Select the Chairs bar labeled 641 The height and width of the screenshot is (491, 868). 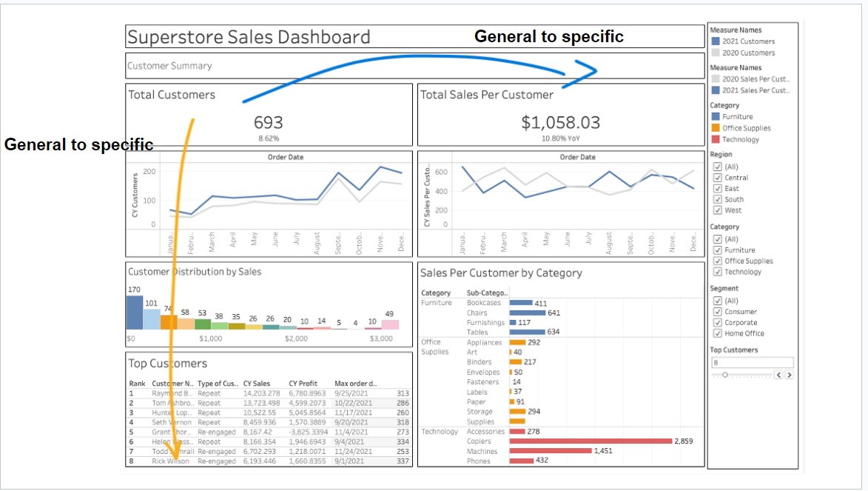[x=527, y=313]
